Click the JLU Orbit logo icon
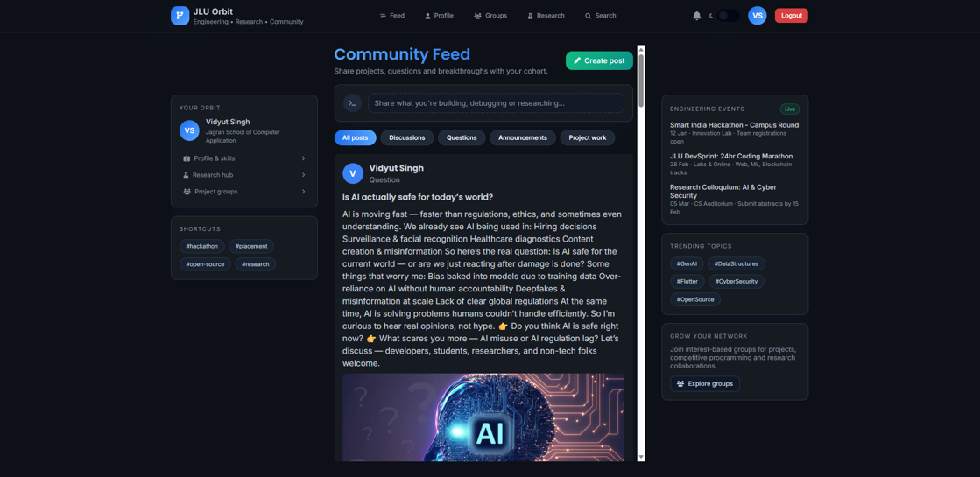The height and width of the screenshot is (477, 980). pyautogui.click(x=180, y=16)
